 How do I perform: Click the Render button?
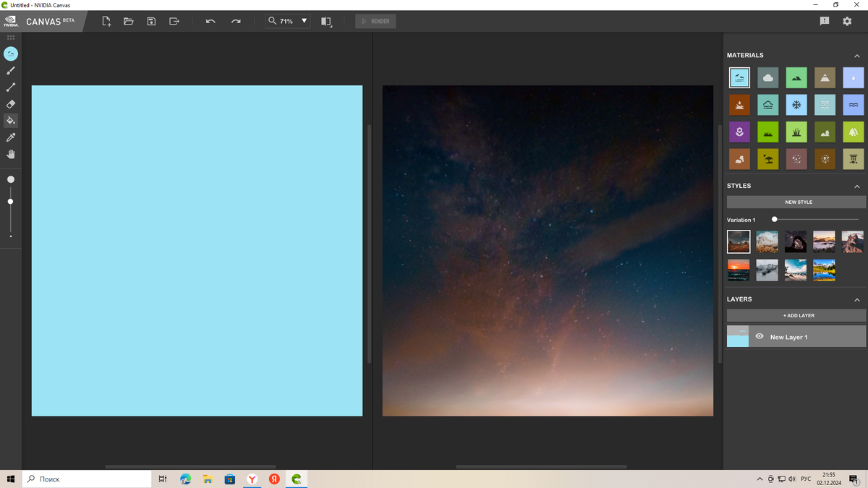375,22
